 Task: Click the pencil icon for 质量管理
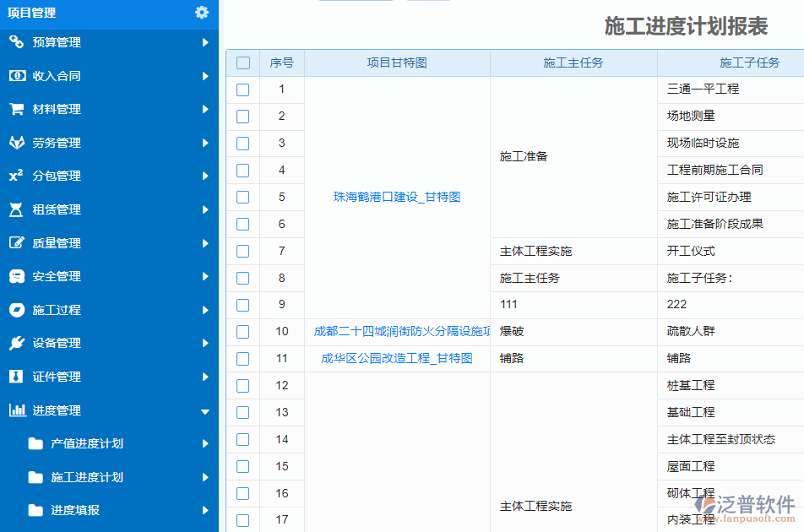[x=19, y=242]
